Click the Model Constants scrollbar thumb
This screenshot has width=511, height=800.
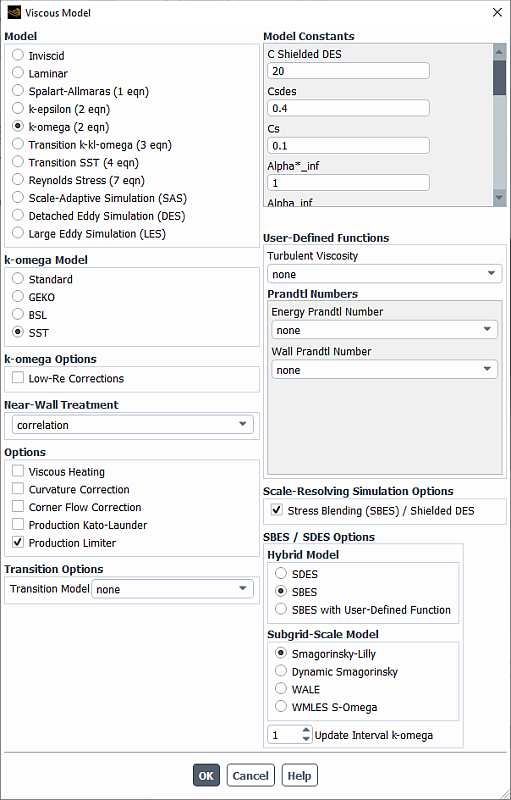[499, 78]
